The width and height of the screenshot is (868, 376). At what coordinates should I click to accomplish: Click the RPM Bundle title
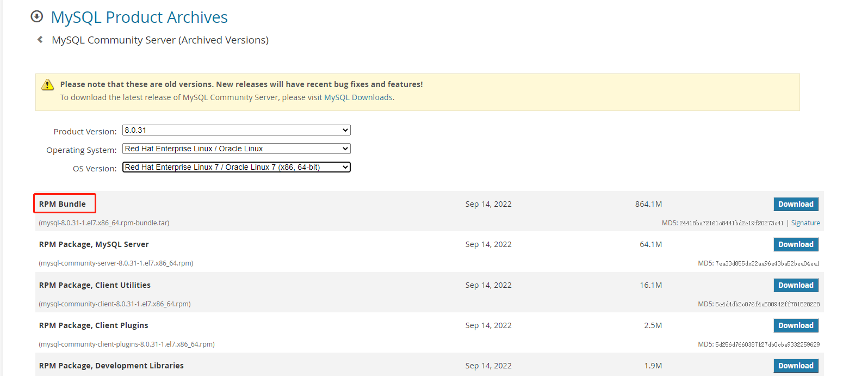pyautogui.click(x=63, y=204)
